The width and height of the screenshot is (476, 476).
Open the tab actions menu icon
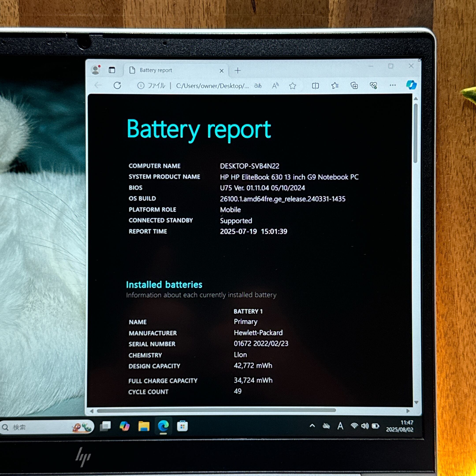point(112,70)
